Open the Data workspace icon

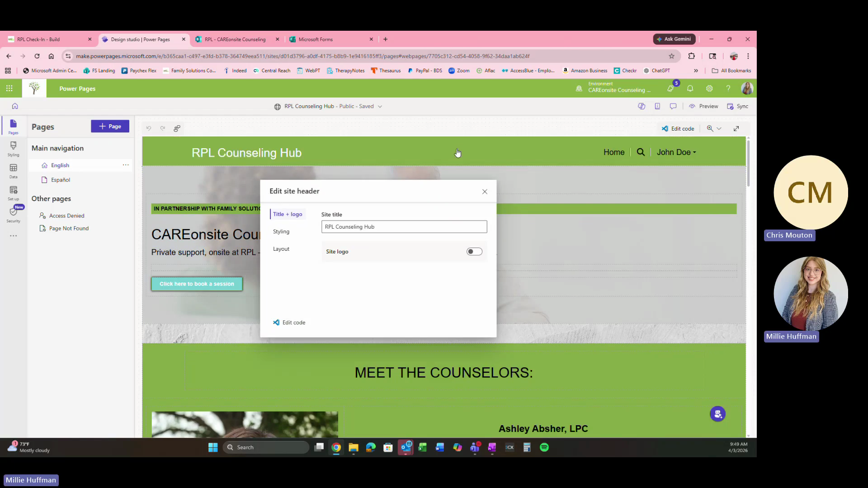[x=13, y=171]
